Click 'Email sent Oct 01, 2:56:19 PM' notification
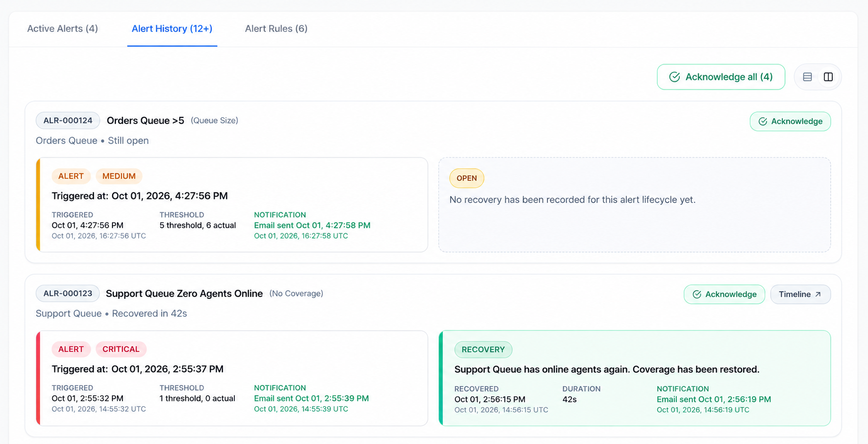This screenshot has width=868, height=444. tap(714, 399)
